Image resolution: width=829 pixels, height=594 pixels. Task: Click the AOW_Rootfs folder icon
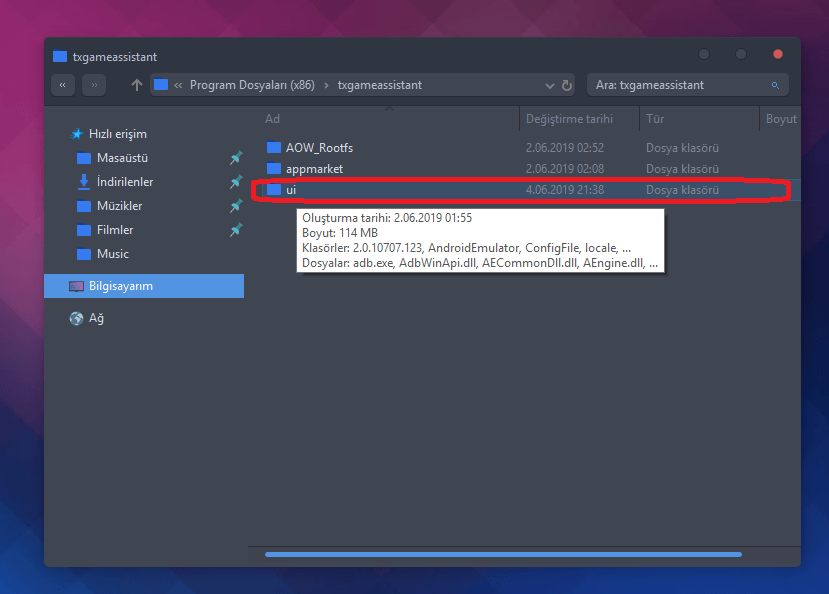tap(274, 147)
